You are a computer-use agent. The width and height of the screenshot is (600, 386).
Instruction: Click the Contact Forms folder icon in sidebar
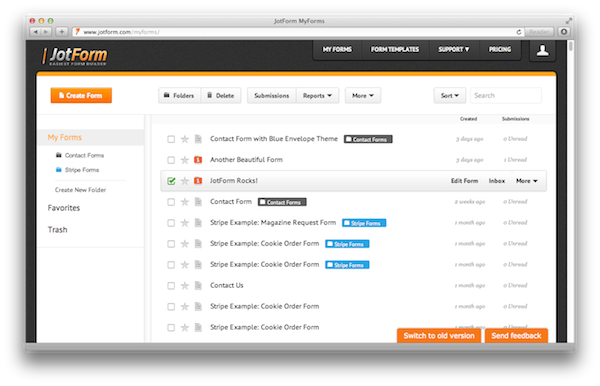pos(59,155)
